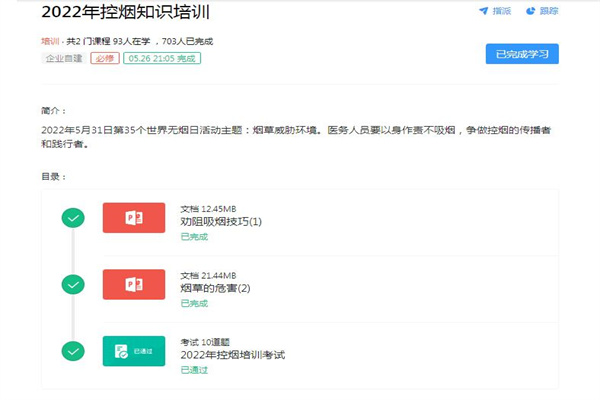
Task: Open the PowerPoint icon for 劝阻吸烟技巧(1)
Action: tap(134, 218)
